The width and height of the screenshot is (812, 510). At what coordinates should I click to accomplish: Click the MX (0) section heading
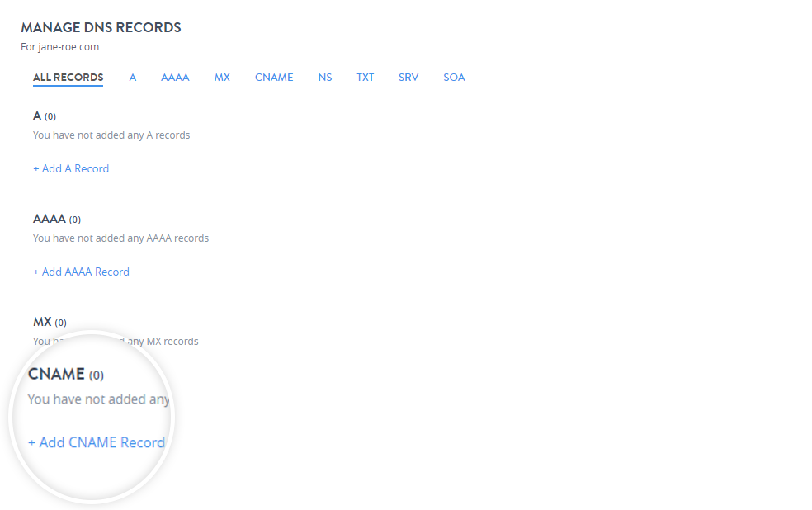(50, 322)
